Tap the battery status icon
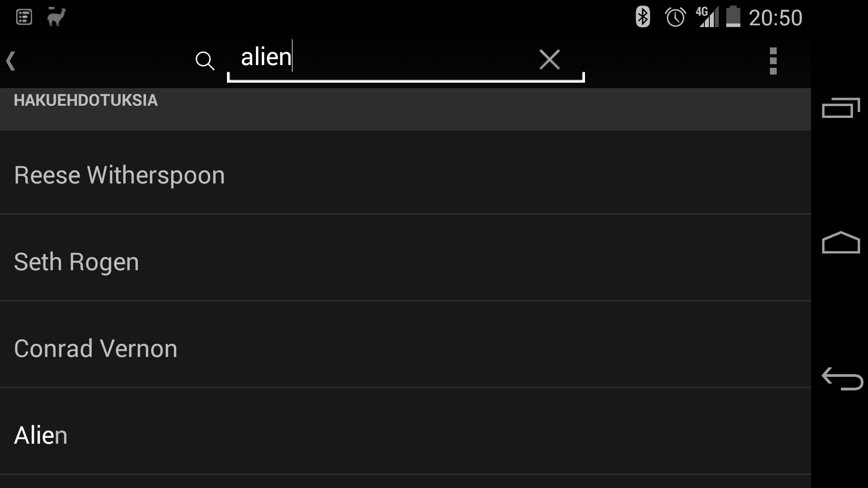The image size is (868, 488). tap(733, 18)
